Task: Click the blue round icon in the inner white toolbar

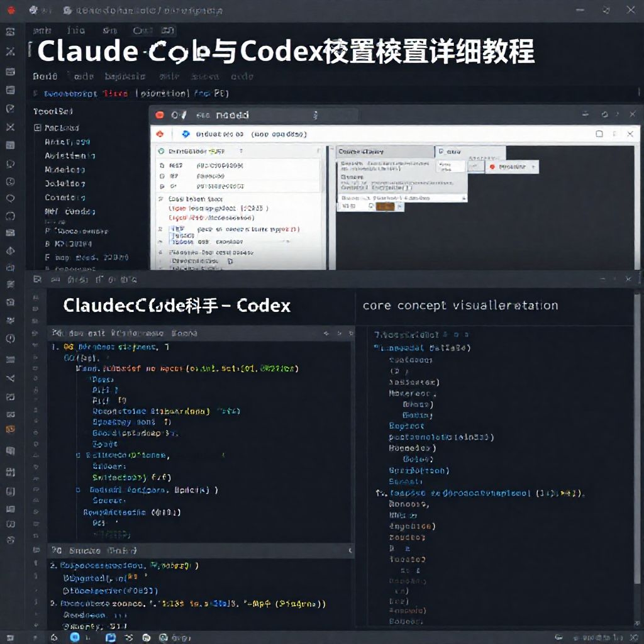Action: pos(186,134)
